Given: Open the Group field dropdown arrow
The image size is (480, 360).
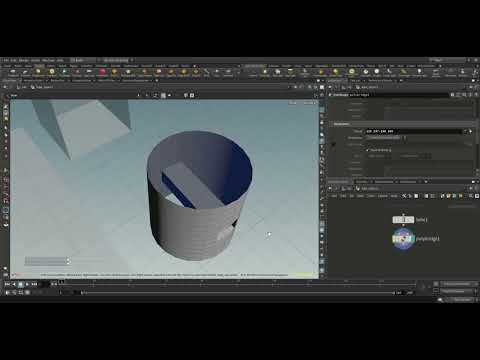Looking at the screenshot, I should (x=465, y=131).
